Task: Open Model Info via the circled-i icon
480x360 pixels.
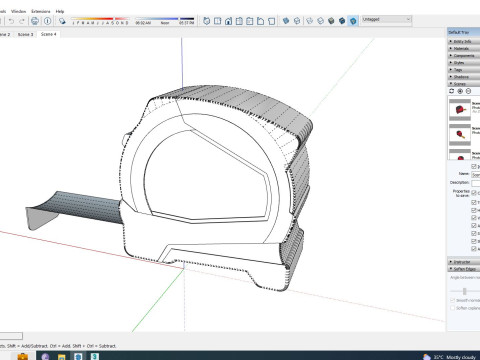Action: point(48,21)
